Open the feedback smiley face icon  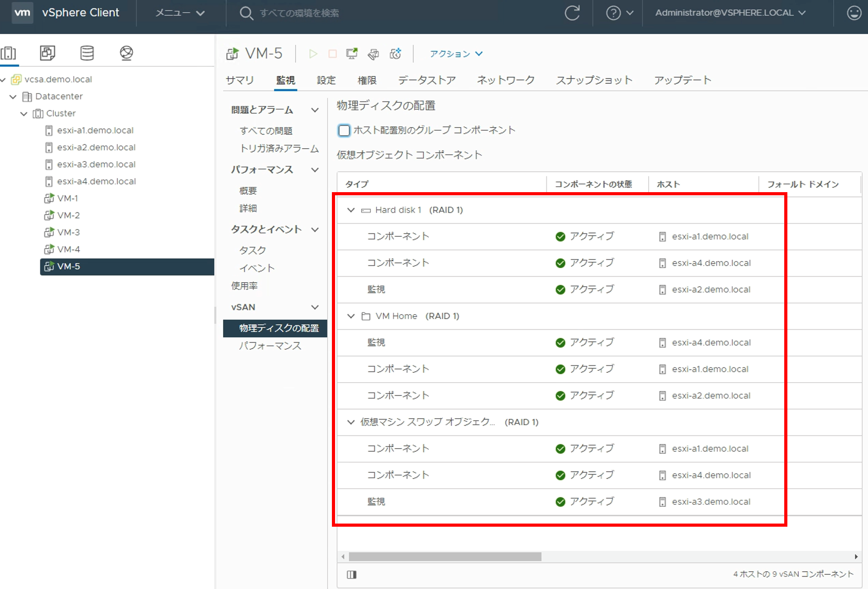pos(854,13)
